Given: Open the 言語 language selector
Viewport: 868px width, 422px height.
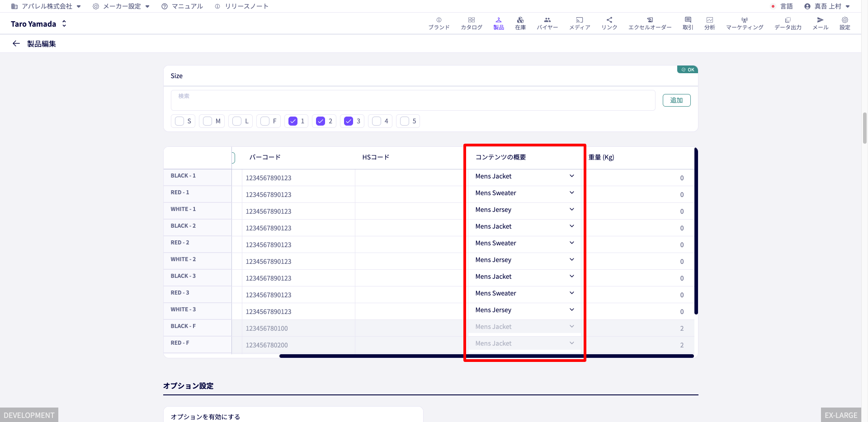Looking at the screenshot, I should [783, 6].
